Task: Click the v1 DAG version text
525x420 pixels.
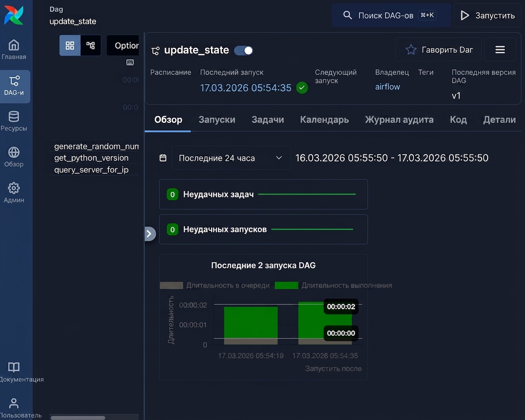Action: point(456,96)
